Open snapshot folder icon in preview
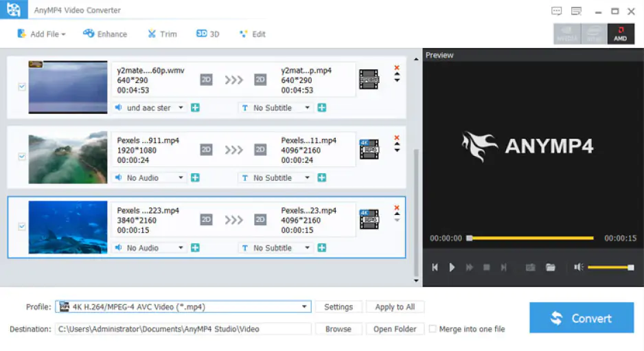Screen dimensions: 644x351 coord(551,267)
